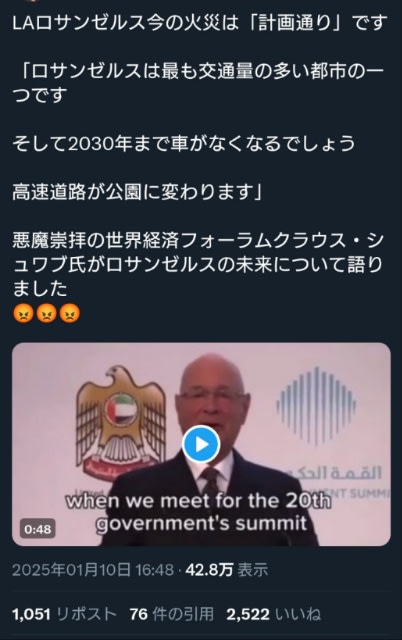Play the video with the blue play button
Viewport: 402px width, 640px height.
pos(201,444)
